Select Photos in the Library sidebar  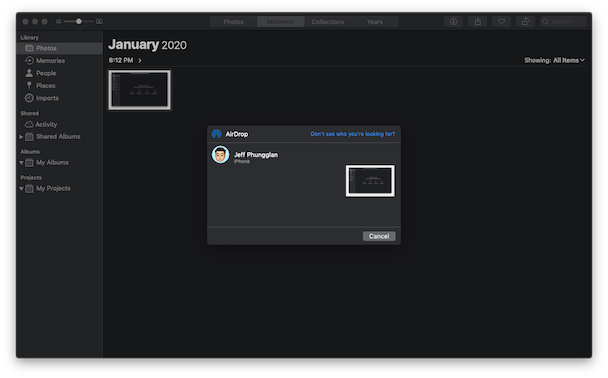[60, 48]
